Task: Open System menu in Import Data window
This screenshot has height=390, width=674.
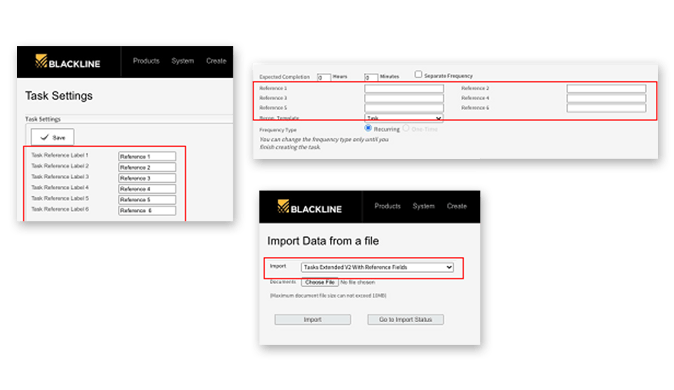Action: pos(424,206)
